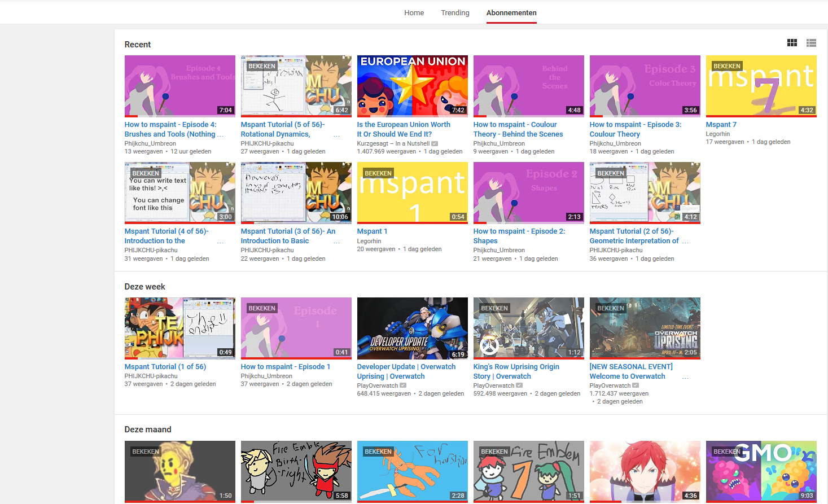Screen dimensions: 828x504
Task: Open title link How to mspaint - Episode 1
Action: click(x=286, y=367)
